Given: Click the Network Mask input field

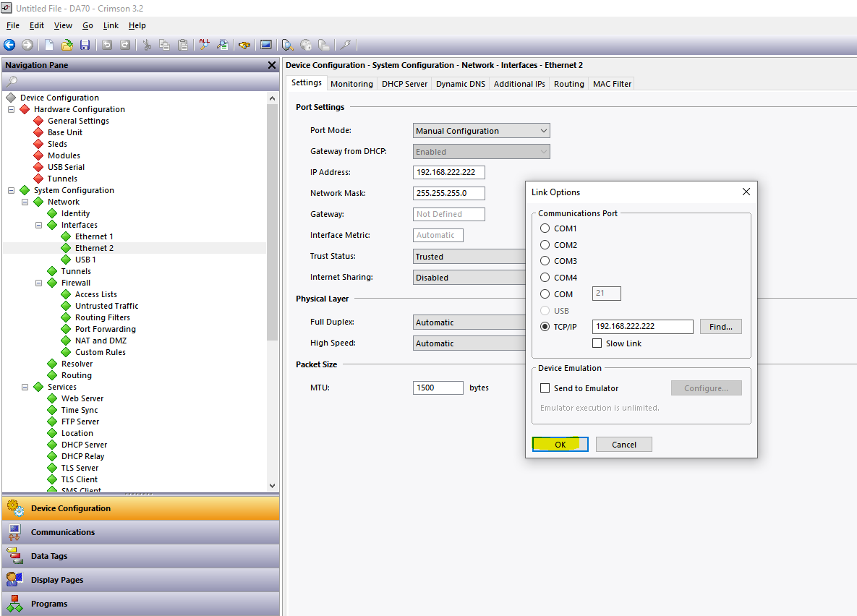Looking at the screenshot, I should click(x=448, y=193).
